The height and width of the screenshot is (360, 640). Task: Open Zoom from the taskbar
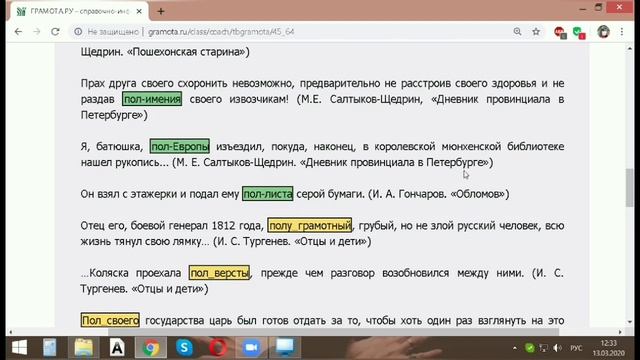click(251, 348)
